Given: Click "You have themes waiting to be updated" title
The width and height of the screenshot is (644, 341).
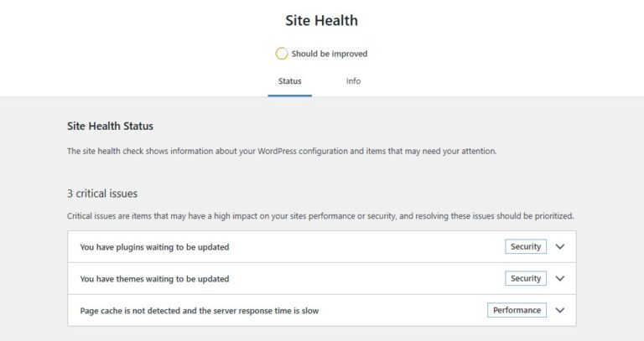Looking at the screenshot, I should point(154,279).
